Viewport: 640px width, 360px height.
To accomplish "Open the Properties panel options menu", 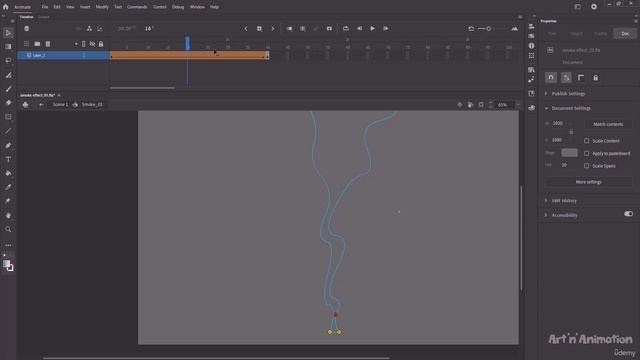I will click(x=636, y=21).
